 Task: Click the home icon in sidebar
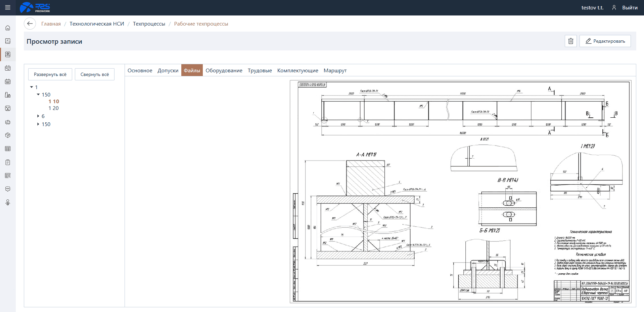(x=8, y=28)
